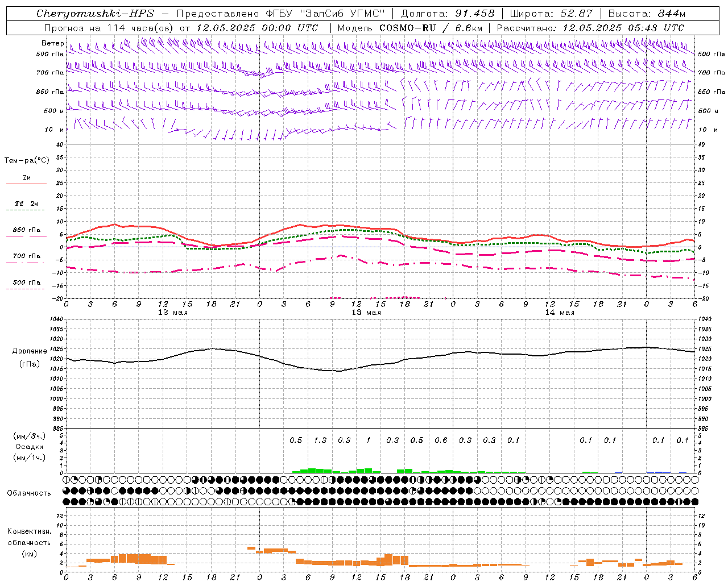The image size is (728, 582).
Task: Click the (мм/1ч.) precipitation unit label
Action: click(30, 458)
